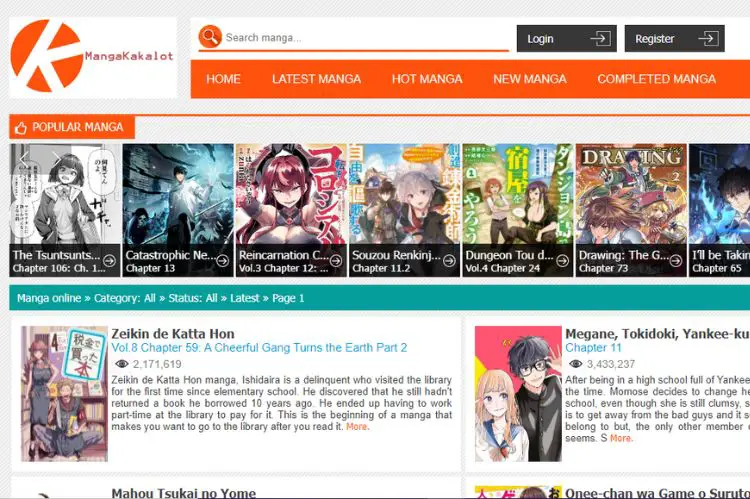Click arrow icon beside Drawing: The G...
Image resolution: width=750 pixels, height=499 pixels.
click(x=676, y=261)
